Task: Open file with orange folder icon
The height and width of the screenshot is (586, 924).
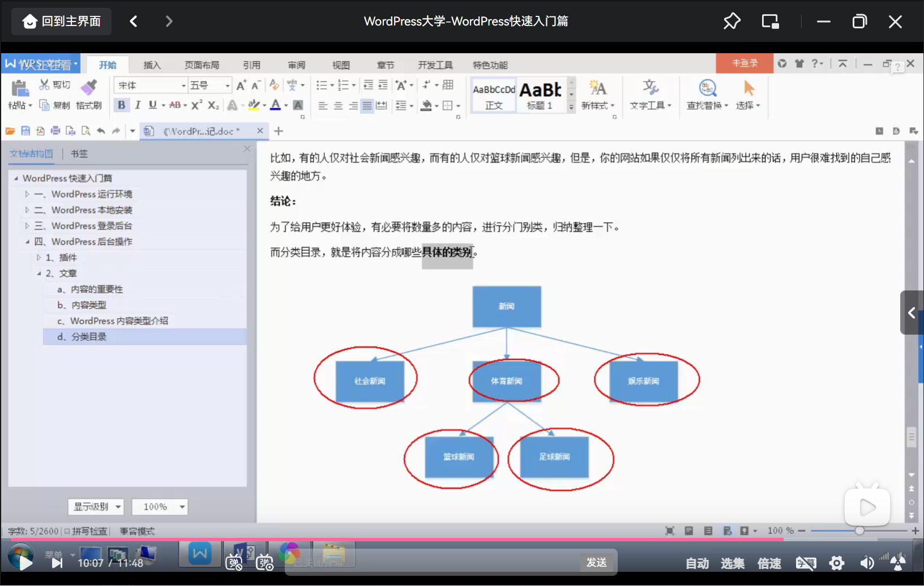Action: pos(10,131)
